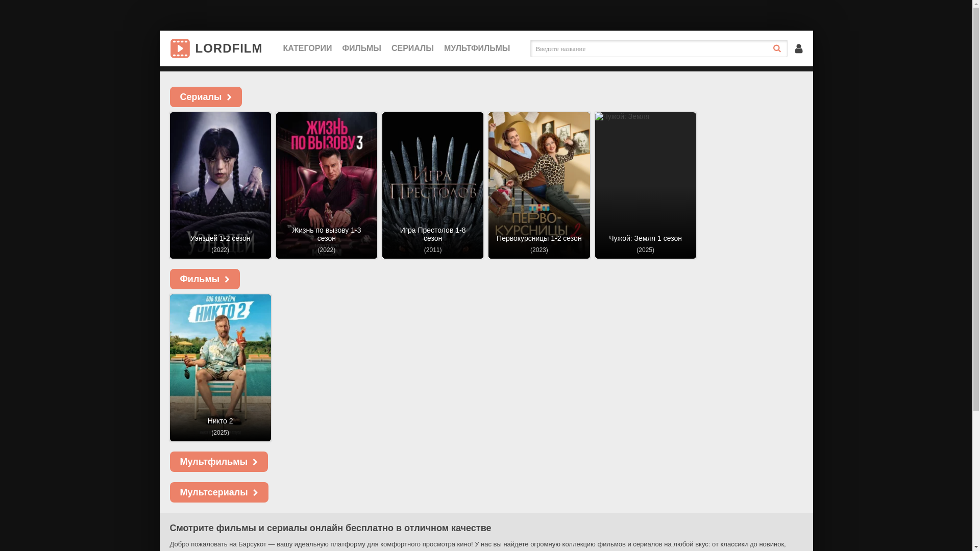Click the LORDFILM play logo icon

(180, 48)
